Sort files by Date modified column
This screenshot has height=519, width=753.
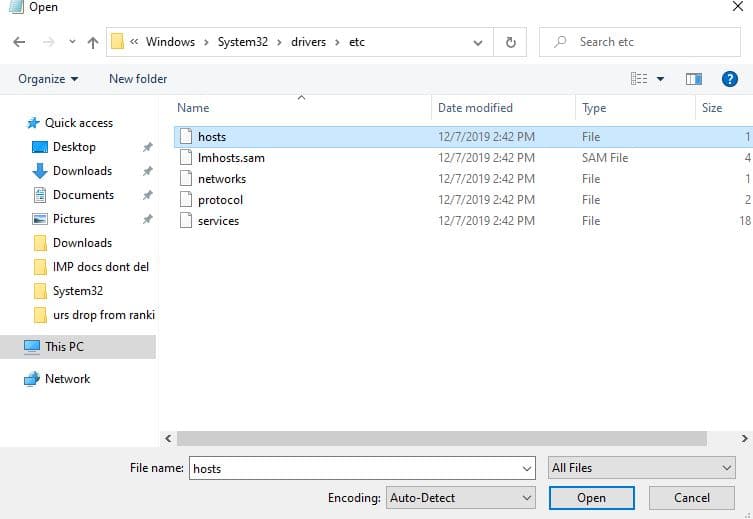pyautogui.click(x=475, y=108)
